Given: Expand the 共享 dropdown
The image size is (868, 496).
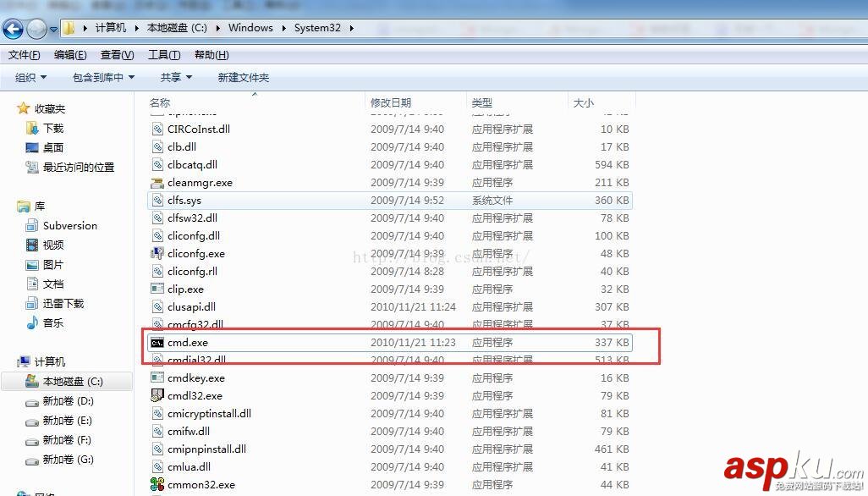Looking at the screenshot, I should (174, 76).
